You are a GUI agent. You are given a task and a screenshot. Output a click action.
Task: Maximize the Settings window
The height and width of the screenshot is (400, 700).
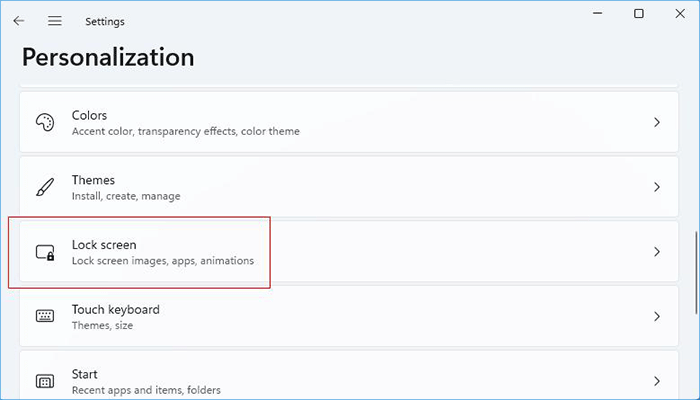[639, 14]
